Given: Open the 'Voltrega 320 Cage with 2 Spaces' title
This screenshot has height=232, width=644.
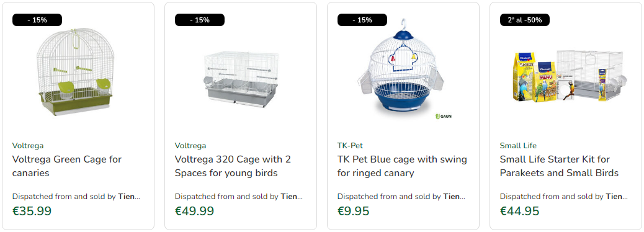Looking at the screenshot, I should click(x=233, y=166).
